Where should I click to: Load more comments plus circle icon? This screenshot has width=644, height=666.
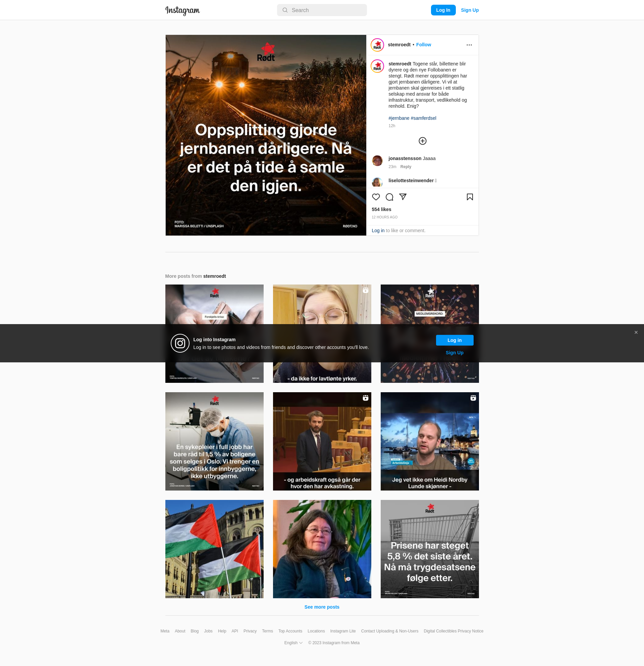tap(422, 141)
